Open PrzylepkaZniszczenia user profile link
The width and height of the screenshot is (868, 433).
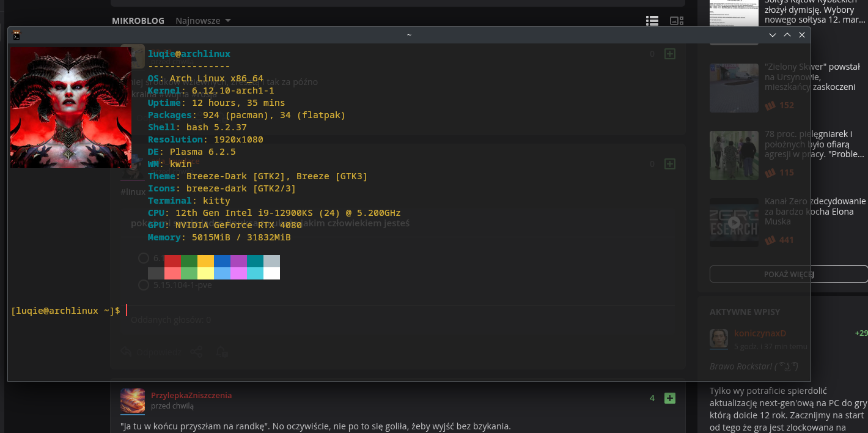[191, 395]
